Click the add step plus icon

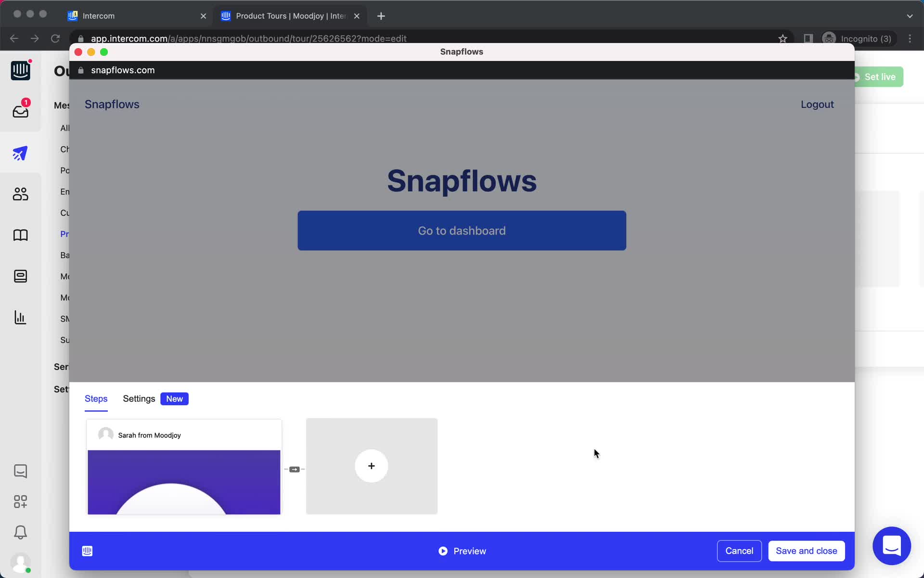coord(371,465)
